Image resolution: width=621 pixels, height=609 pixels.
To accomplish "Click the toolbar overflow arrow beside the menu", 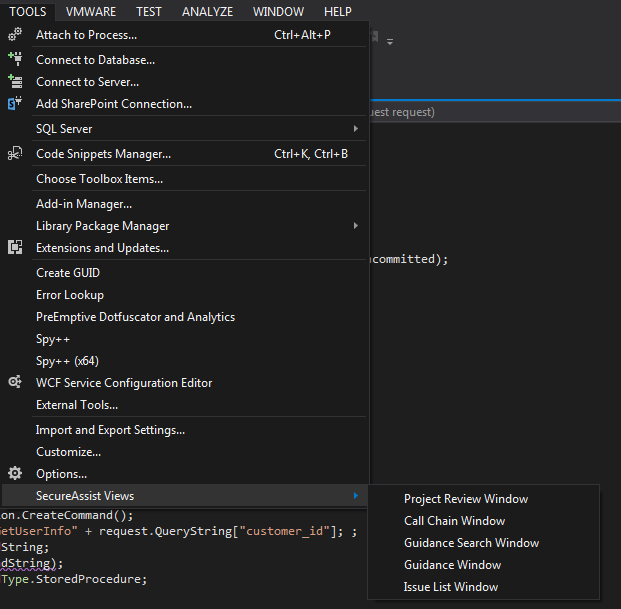I will pos(390,41).
